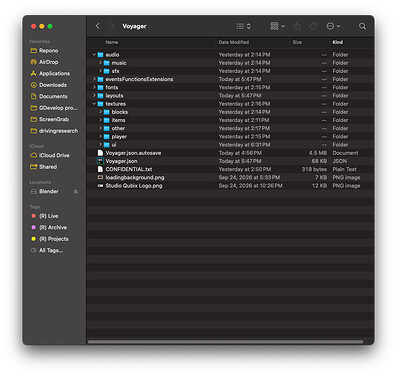
Task: Click the horizontal scrollbar at the bottom
Action: pyautogui.click(x=225, y=342)
